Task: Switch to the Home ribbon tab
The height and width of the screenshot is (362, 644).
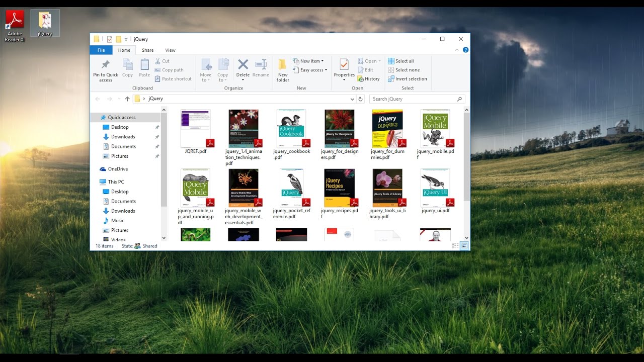Action: pyautogui.click(x=124, y=50)
